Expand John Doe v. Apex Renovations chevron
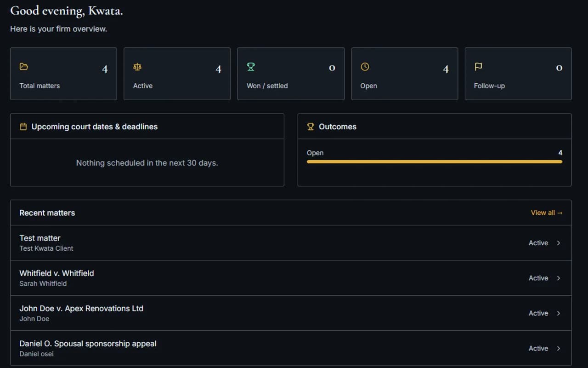This screenshot has height=368, width=588. tap(559, 313)
